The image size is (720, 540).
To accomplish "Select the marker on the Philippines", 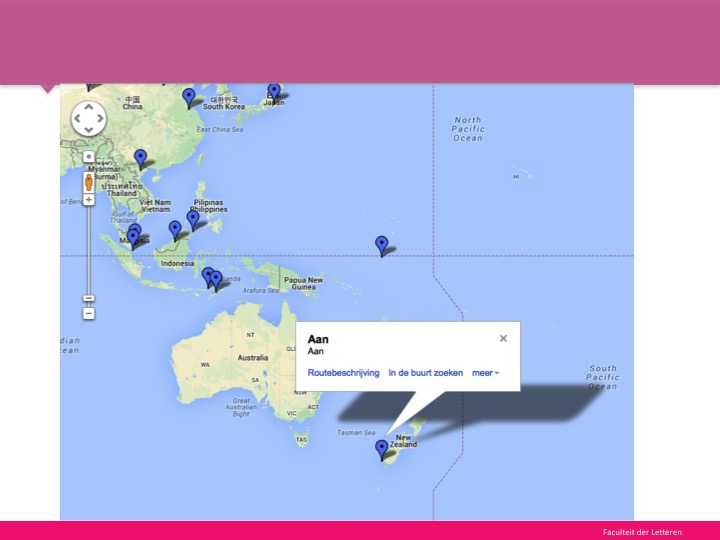I will [x=193, y=221].
